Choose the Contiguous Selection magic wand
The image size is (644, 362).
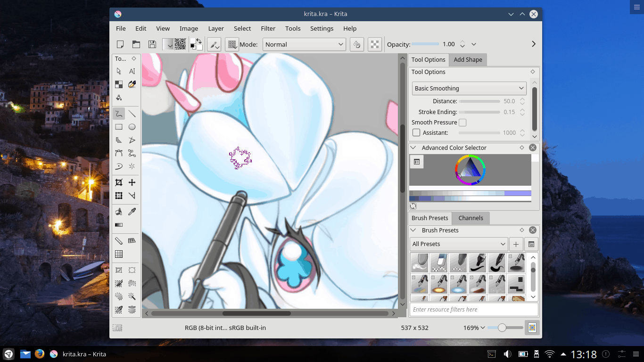click(132, 296)
